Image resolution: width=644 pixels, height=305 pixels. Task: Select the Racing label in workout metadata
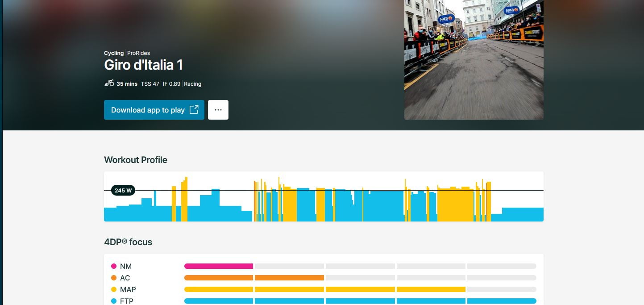point(192,84)
